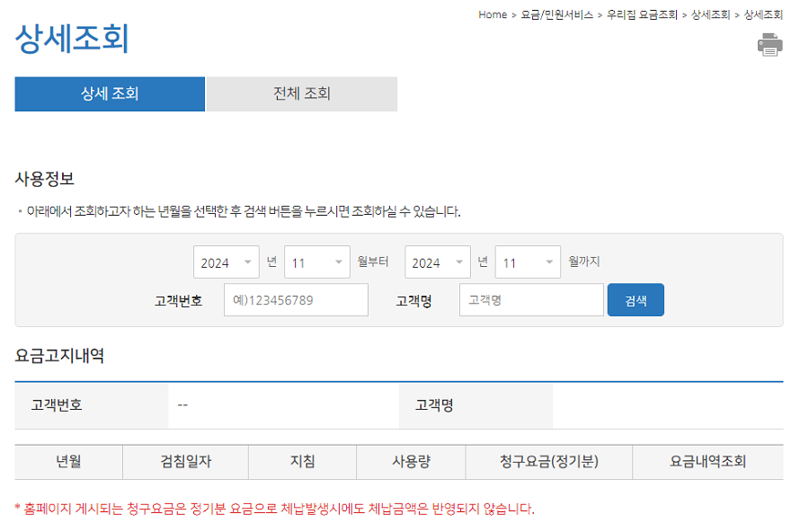Switch to the 상세 조회 tab
The image size is (809, 532).
click(x=109, y=93)
